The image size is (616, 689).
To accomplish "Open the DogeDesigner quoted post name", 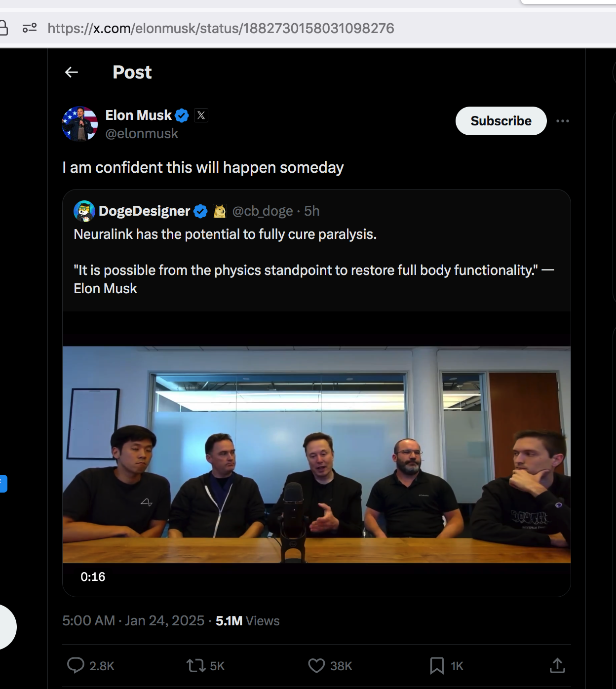I will point(144,211).
